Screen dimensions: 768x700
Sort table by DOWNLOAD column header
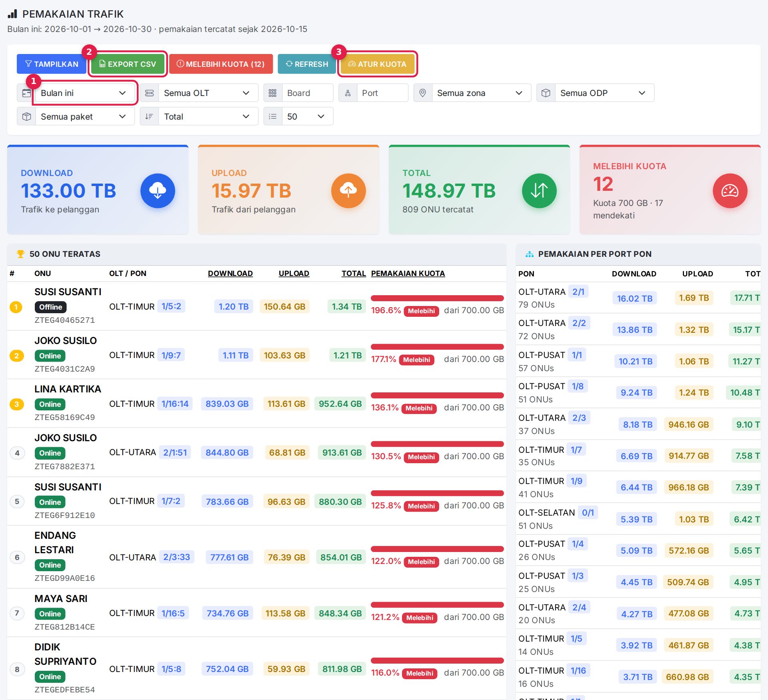point(230,274)
